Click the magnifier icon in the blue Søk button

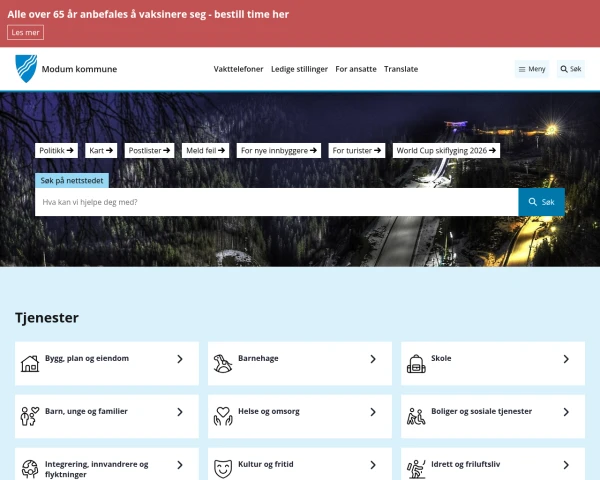point(532,202)
